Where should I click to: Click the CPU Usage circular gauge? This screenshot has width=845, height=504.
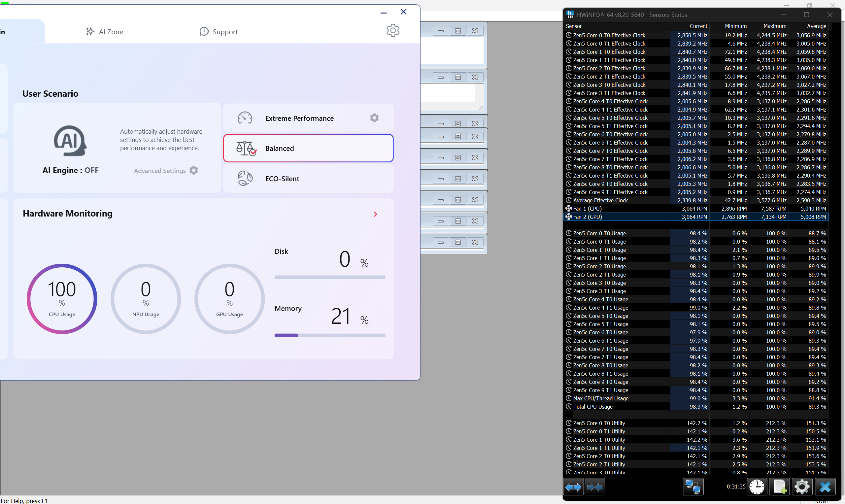62,299
